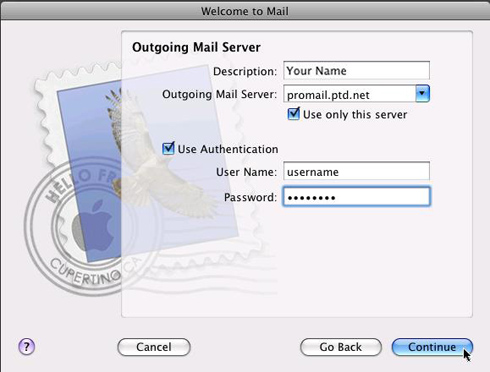
Task: Click the "Description:" label
Action: [x=245, y=71]
